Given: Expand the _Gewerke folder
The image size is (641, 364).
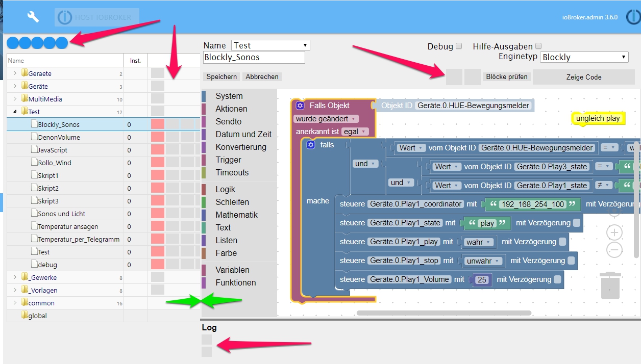Looking at the screenshot, I should 15,277.
